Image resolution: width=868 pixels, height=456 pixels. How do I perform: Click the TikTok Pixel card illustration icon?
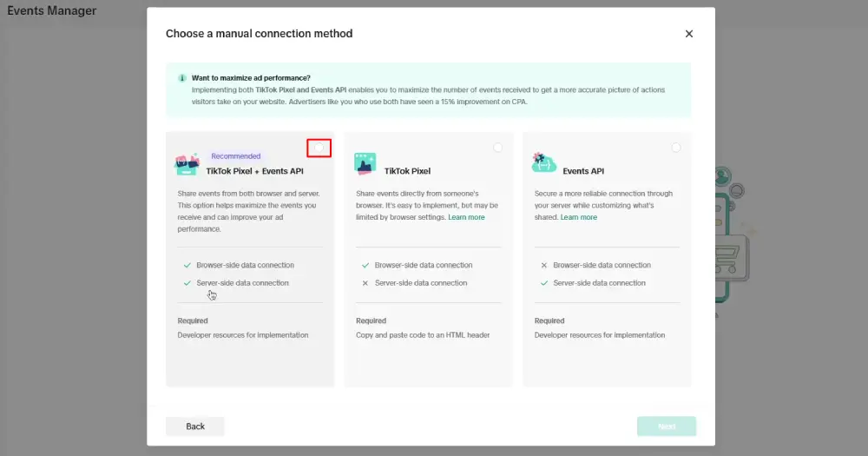tap(365, 163)
